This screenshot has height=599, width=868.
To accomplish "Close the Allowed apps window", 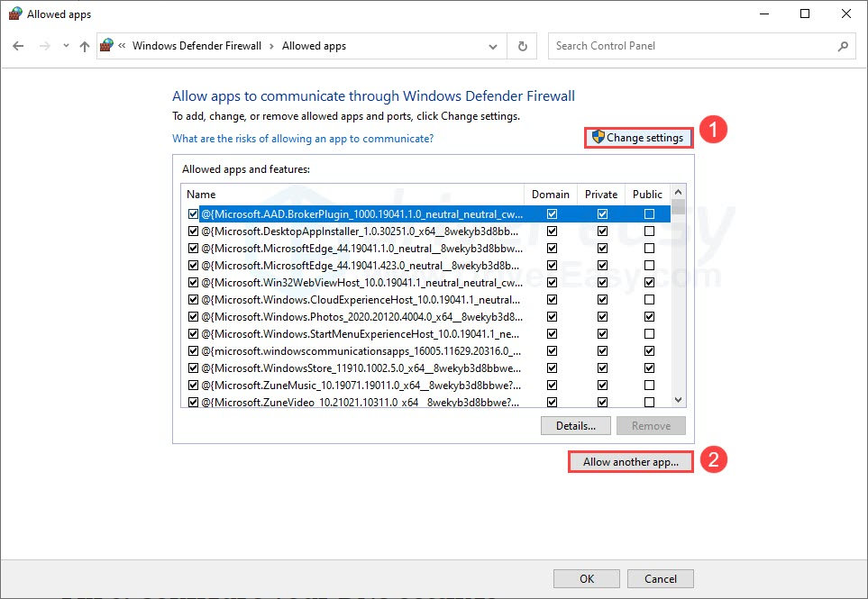I will [845, 14].
